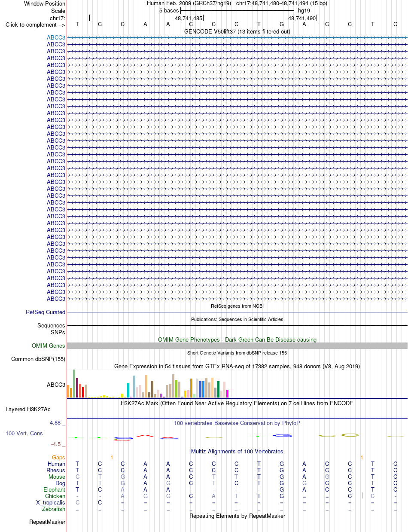This screenshot has width=408, height=532.
Task: Click the 'Rhesus' species row label
Action: pos(56,471)
